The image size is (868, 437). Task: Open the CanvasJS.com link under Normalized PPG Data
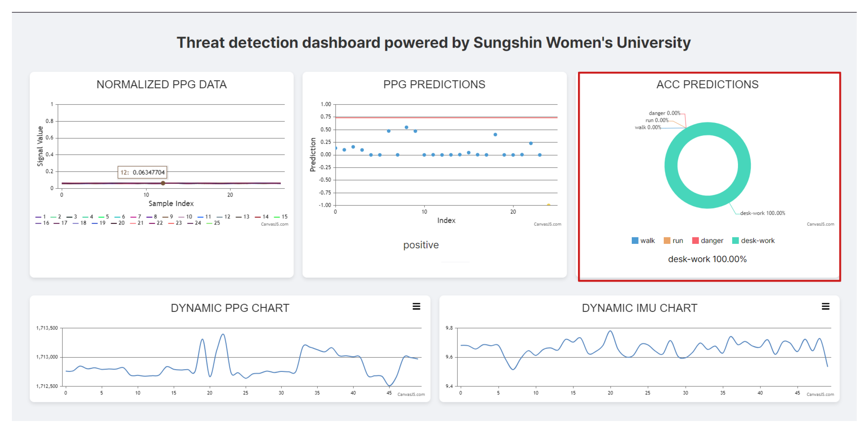pyautogui.click(x=274, y=224)
